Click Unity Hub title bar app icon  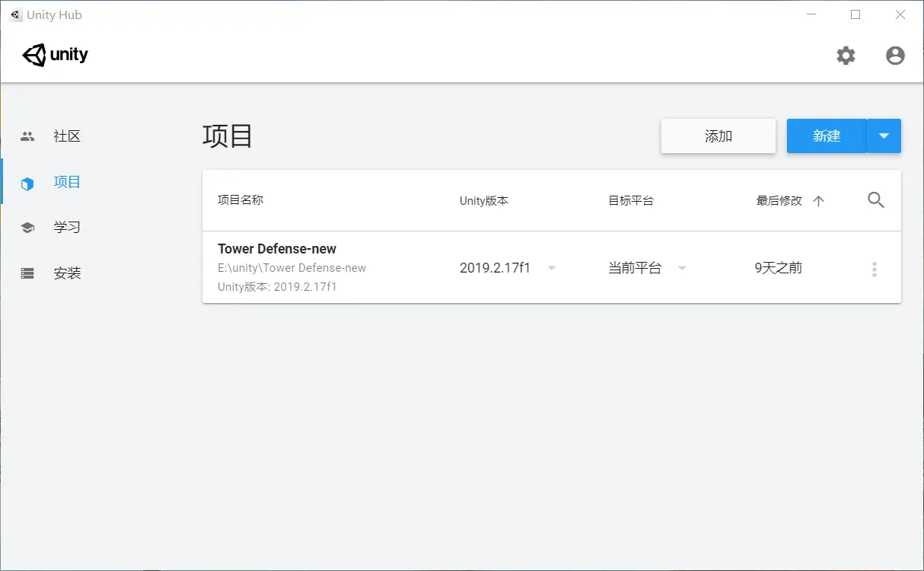point(15,14)
